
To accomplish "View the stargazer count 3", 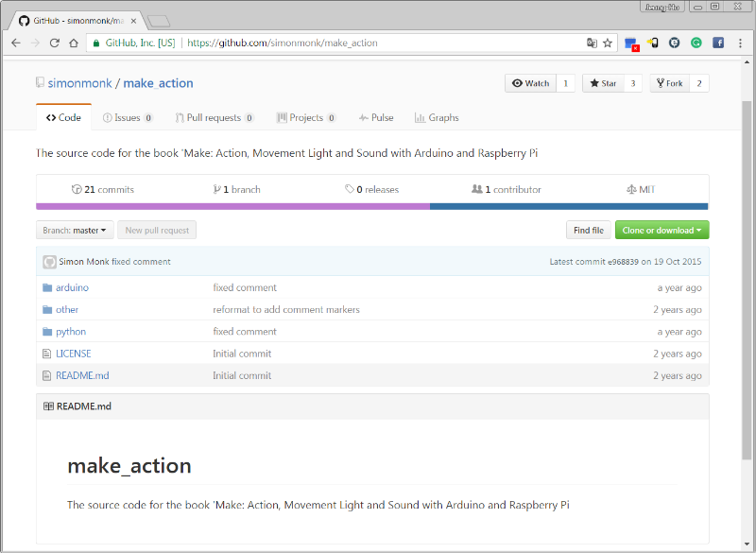I will [633, 83].
